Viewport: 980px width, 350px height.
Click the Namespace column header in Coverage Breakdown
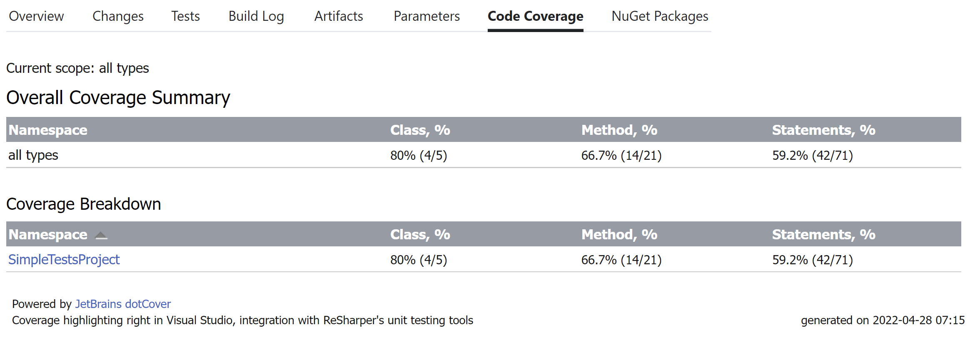48,234
